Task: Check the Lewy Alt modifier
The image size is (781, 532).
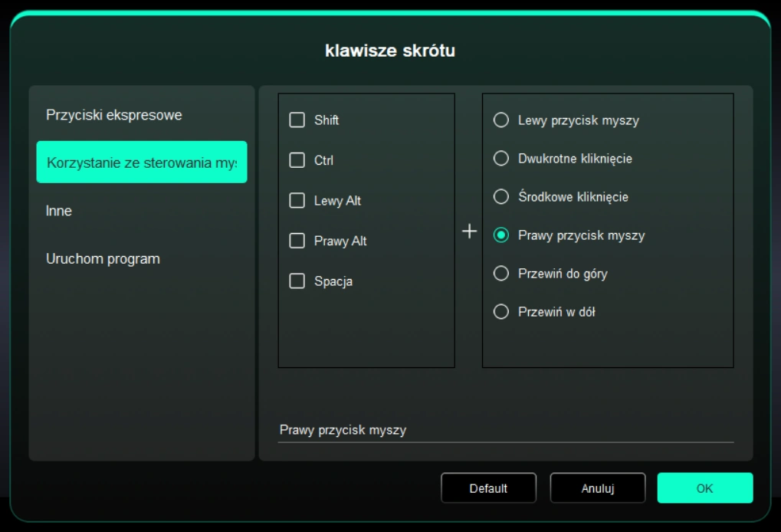Action: tap(297, 201)
